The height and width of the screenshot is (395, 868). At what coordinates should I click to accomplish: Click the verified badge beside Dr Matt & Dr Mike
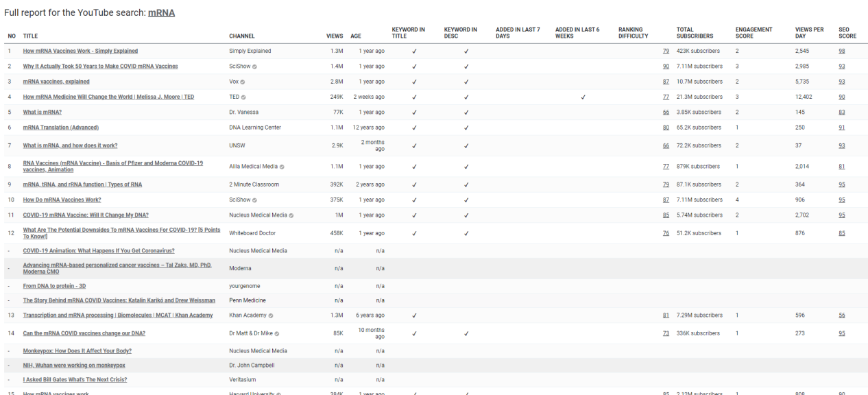pos(277,333)
